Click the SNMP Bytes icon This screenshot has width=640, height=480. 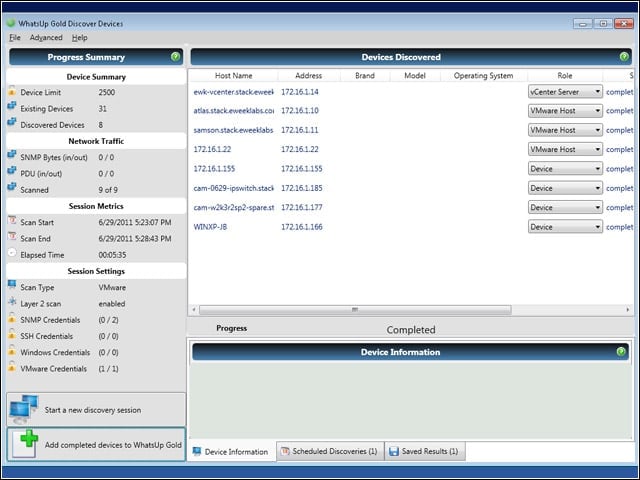[x=12, y=156]
